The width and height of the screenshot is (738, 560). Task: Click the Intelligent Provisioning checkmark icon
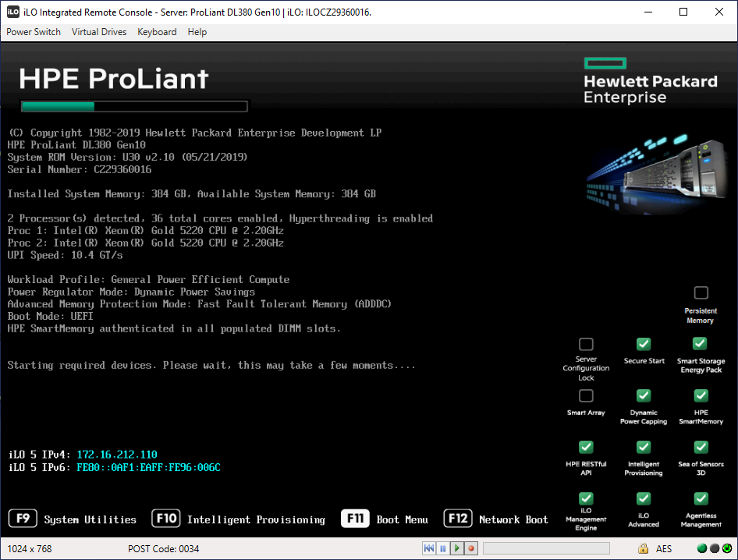pyautogui.click(x=644, y=447)
